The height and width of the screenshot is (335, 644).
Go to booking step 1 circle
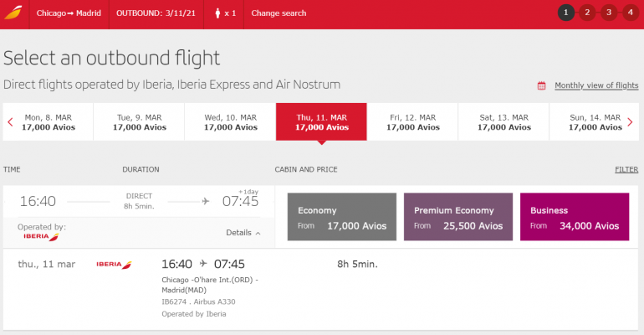pos(566,13)
